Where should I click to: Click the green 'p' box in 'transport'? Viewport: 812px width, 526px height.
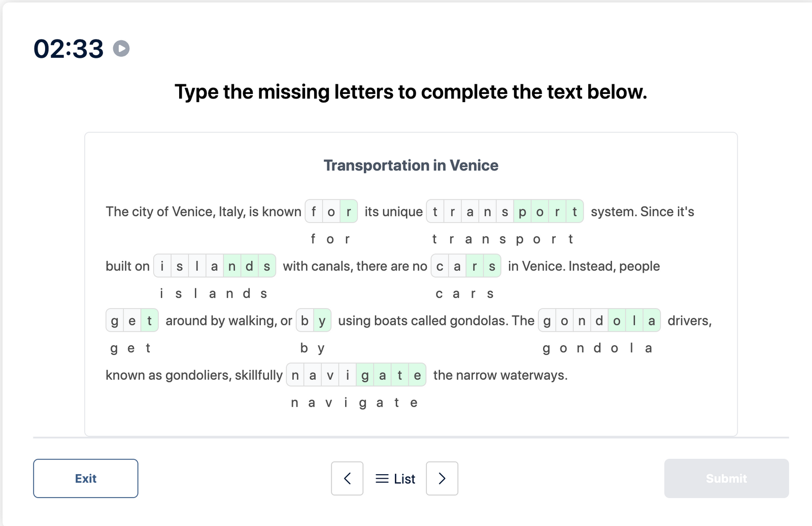pyautogui.click(x=522, y=212)
